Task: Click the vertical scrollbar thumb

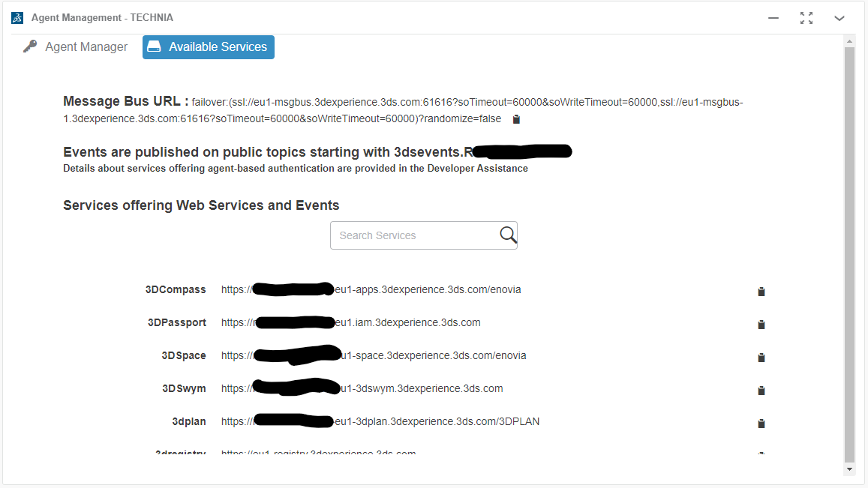Action: tap(849, 255)
